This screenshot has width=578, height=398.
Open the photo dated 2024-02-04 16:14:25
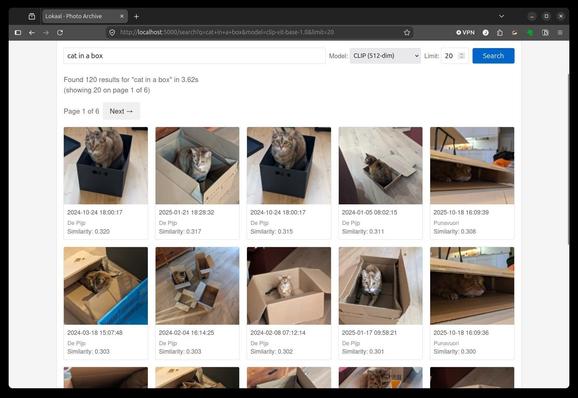[197, 286]
